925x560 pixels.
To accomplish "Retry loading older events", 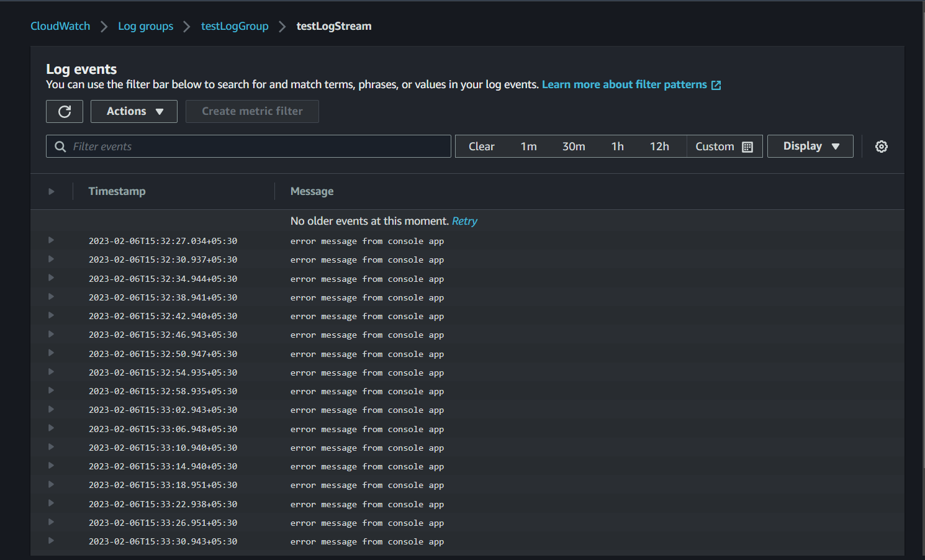I will click(464, 221).
